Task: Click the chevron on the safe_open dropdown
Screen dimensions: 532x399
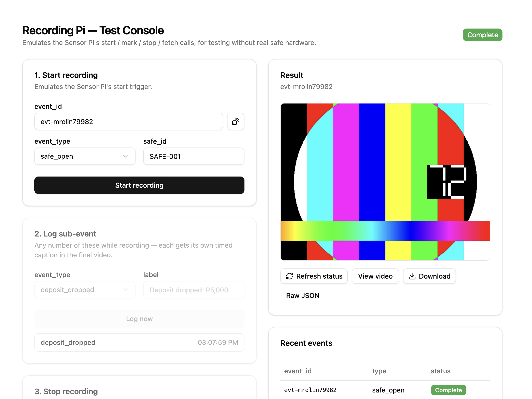Action: point(125,156)
